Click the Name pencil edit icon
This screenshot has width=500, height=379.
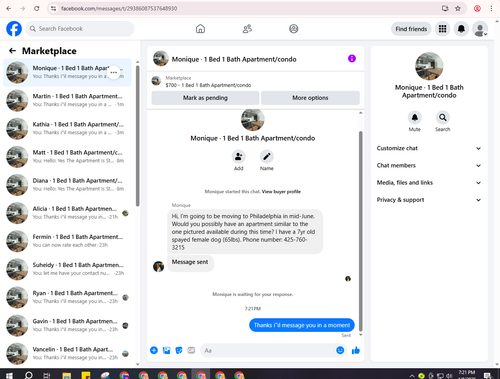[267, 156]
